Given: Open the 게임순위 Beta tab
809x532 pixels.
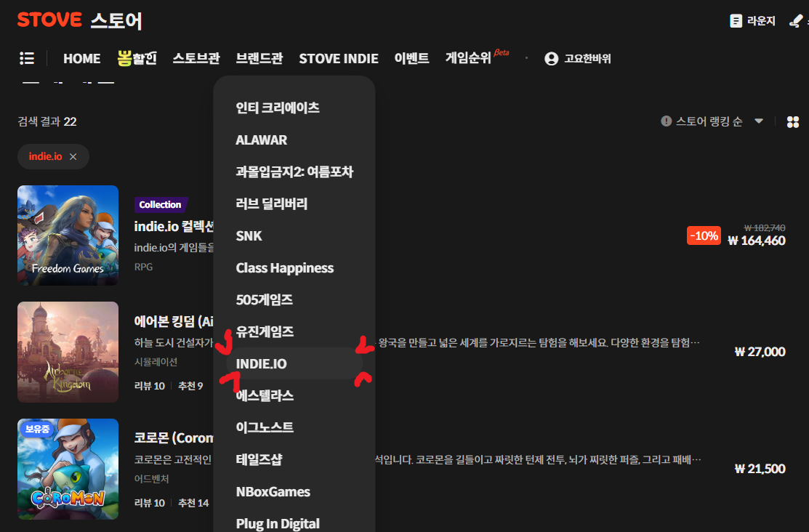Looking at the screenshot, I should tap(477, 57).
